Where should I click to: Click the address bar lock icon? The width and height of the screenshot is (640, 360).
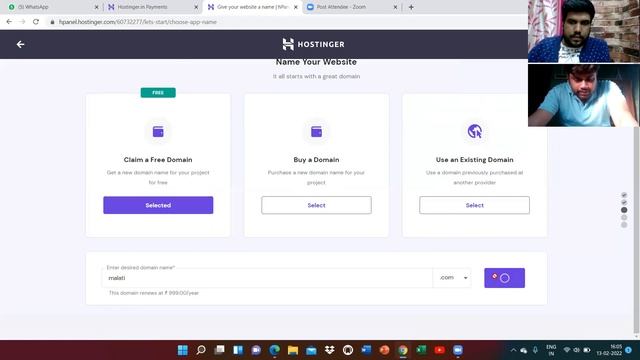point(52,22)
